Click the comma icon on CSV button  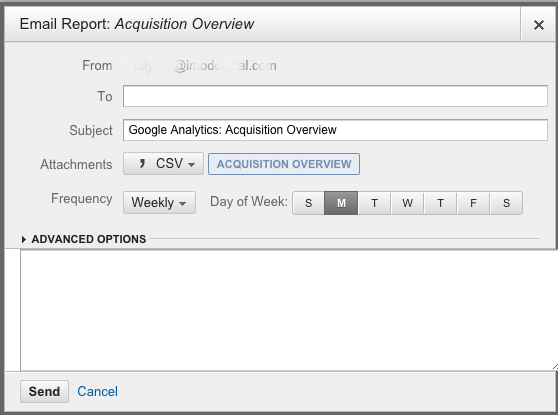click(142, 163)
